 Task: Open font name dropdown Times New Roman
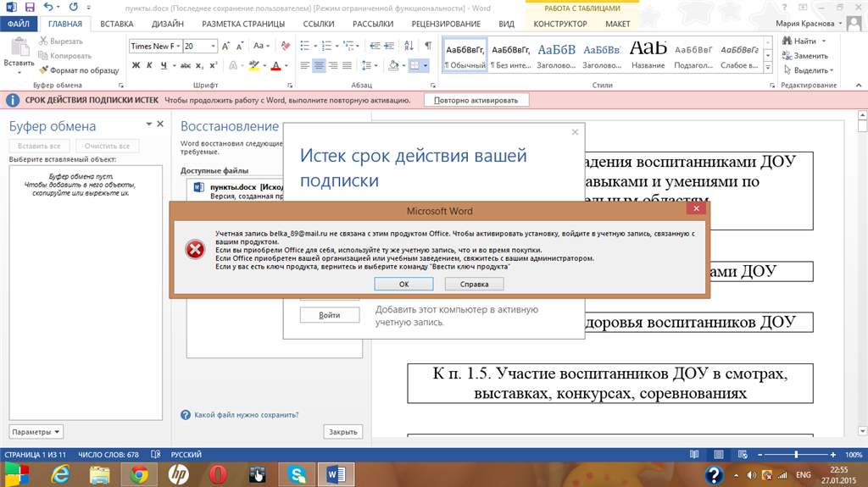(x=178, y=47)
